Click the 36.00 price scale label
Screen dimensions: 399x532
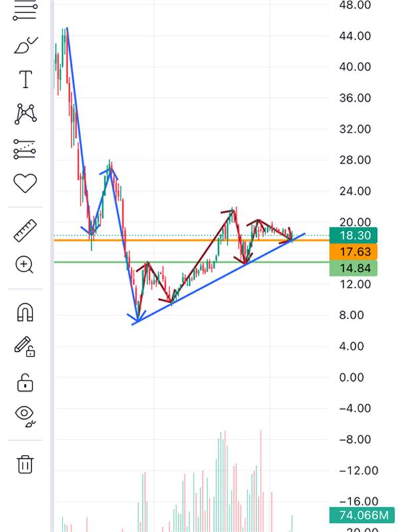(x=355, y=98)
